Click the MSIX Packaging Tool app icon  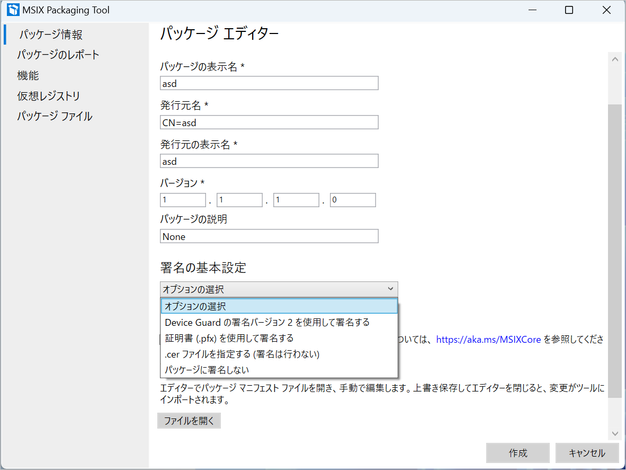click(x=13, y=10)
